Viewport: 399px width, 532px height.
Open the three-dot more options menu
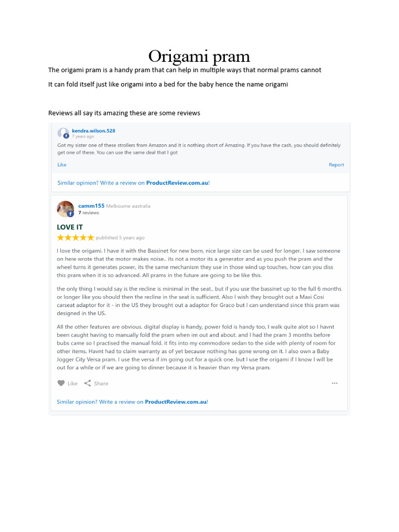point(335,383)
